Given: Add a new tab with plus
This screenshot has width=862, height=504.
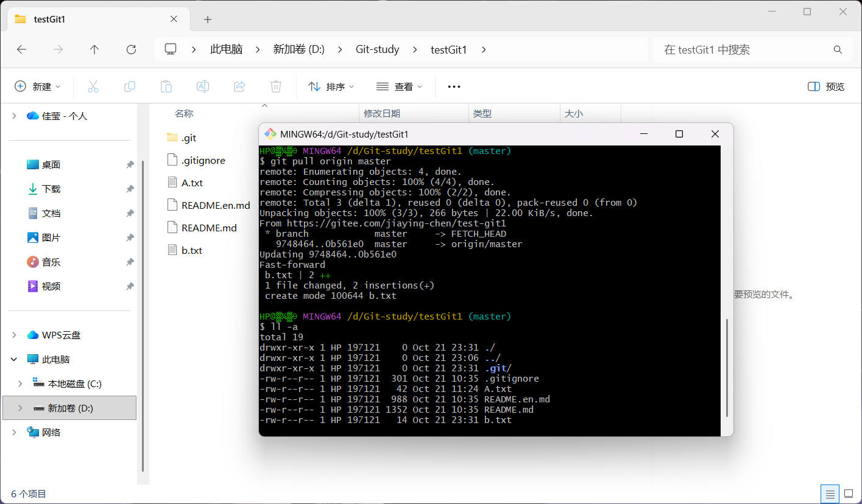Looking at the screenshot, I should [x=208, y=19].
